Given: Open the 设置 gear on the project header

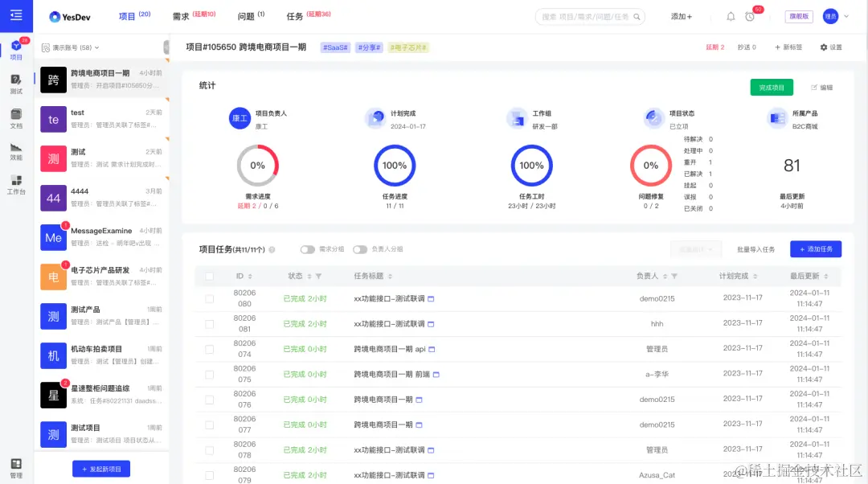Looking at the screenshot, I should click(x=830, y=47).
